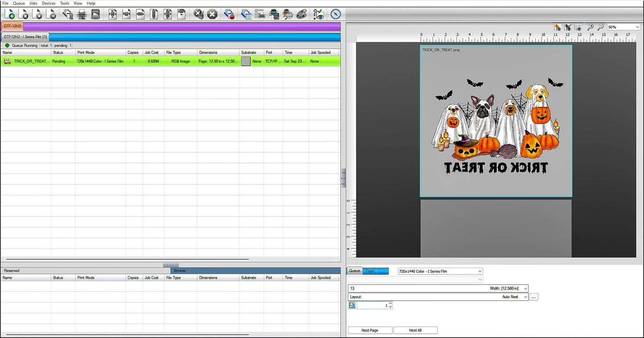
Task: Open the color palette adjustment tool
Action: click(301, 14)
